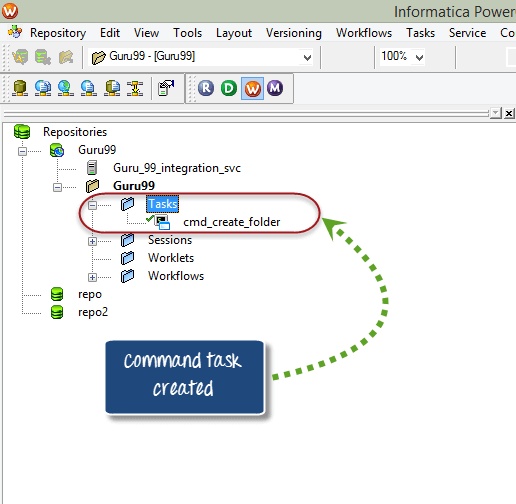The image size is (516, 504).
Task: Open the navigator panel dropdown arrow button
Action: [x=496, y=113]
